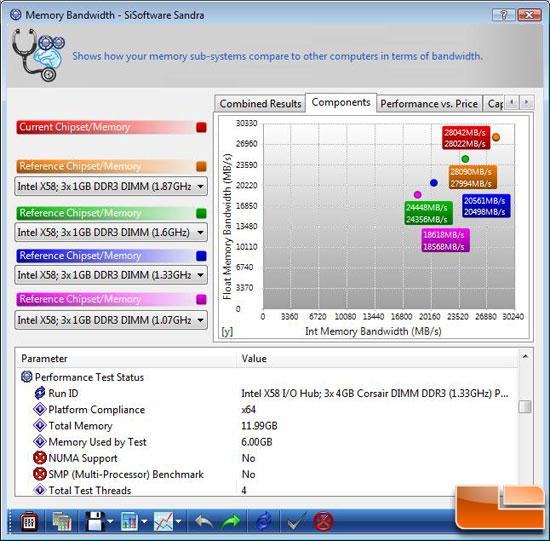550x541 pixels.
Task: Click the 6.00GB Memory Used value
Action: pos(257,442)
